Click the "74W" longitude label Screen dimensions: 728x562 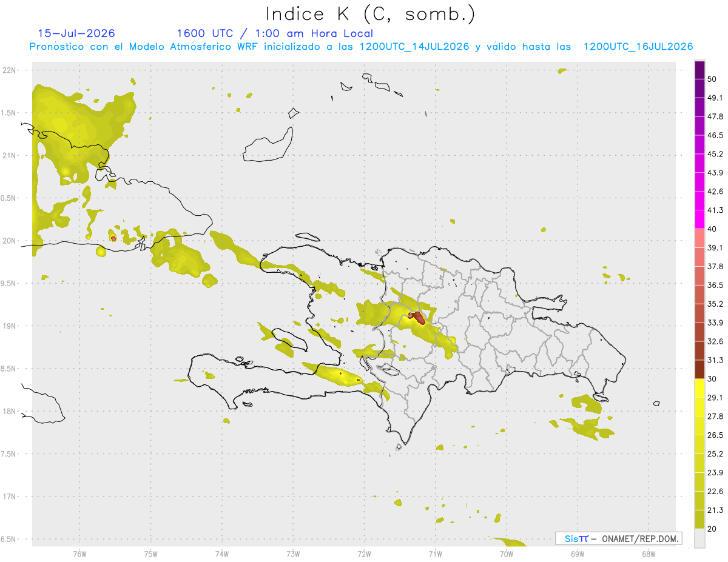coord(222,554)
